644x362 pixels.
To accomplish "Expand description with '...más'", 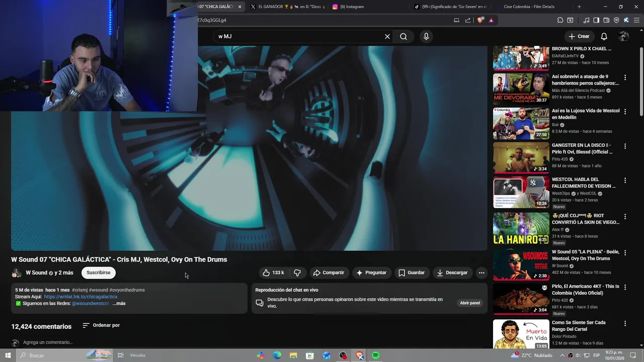I will [x=119, y=304].
